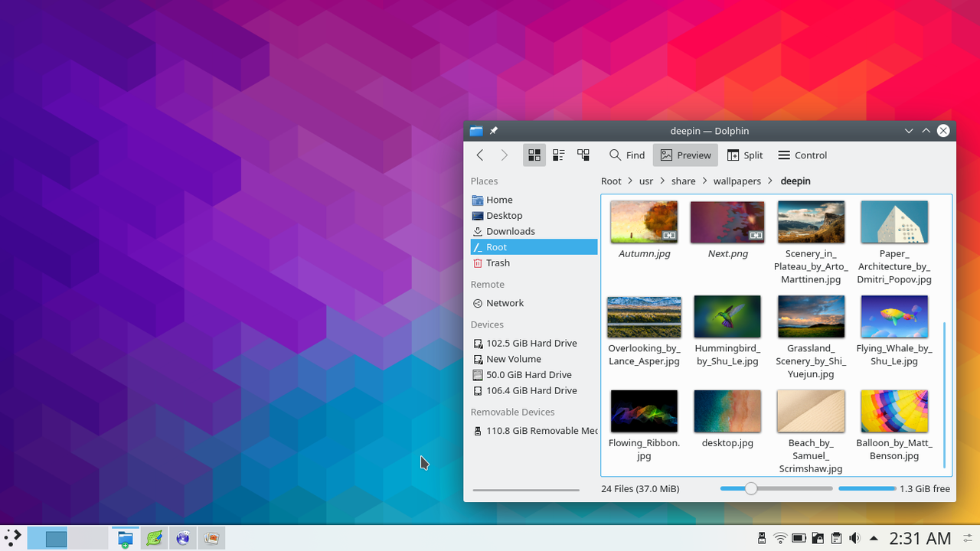This screenshot has height=551, width=980.
Task: Open the volume speaker tray icon
Action: [854, 539]
